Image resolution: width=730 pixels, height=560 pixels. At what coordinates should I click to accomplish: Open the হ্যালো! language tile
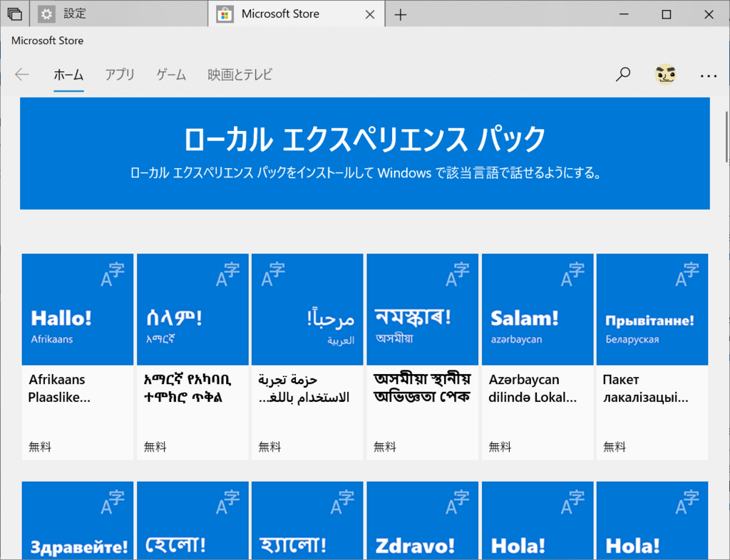(307, 521)
